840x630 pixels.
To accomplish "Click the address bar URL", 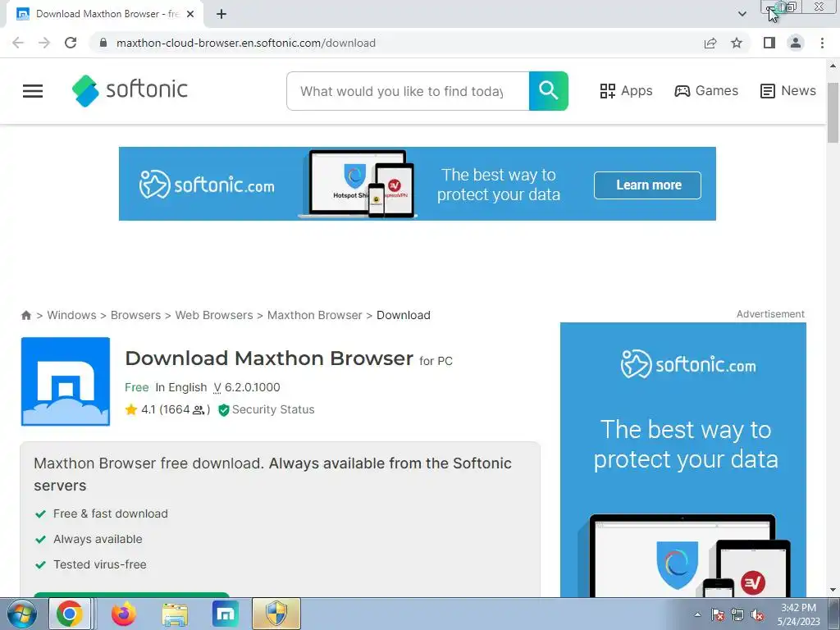I will click(x=246, y=43).
